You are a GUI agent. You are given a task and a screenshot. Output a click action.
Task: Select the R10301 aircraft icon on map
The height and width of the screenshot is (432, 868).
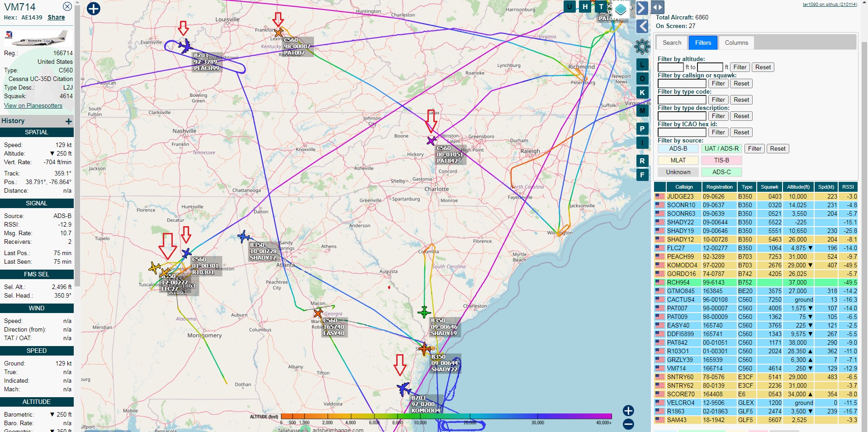[x=186, y=253]
